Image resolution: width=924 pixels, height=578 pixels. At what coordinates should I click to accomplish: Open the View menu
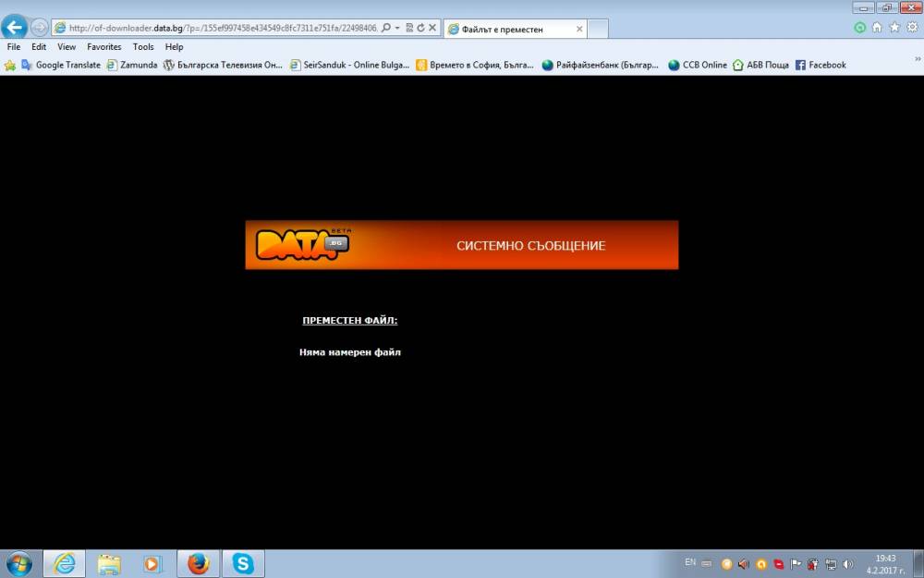click(67, 46)
